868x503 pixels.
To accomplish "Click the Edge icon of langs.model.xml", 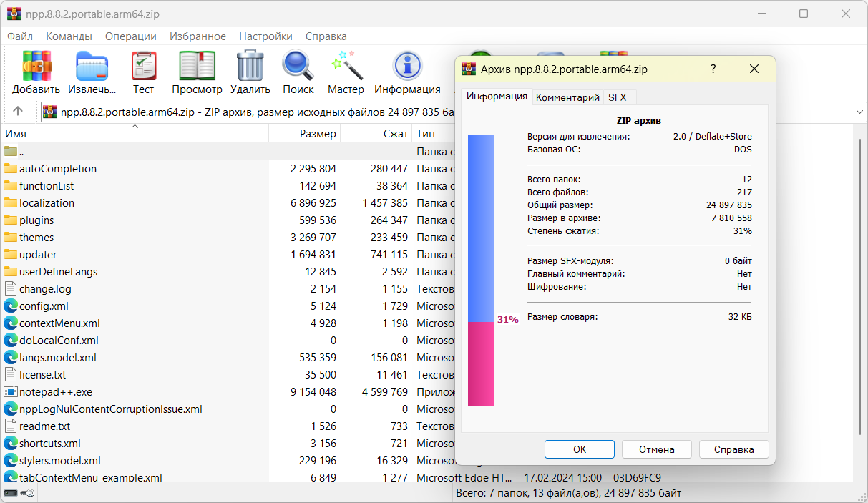I will tap(10, 358).
